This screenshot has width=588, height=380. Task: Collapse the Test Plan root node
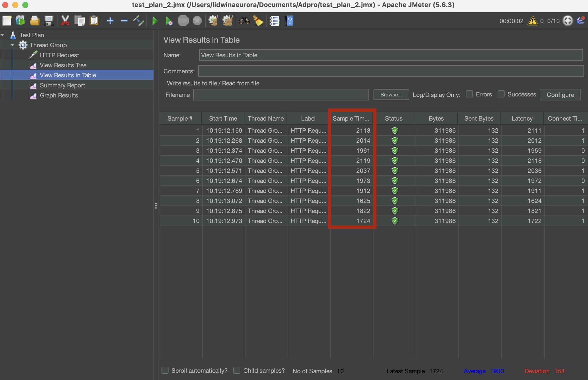click(x=3, y=35)
